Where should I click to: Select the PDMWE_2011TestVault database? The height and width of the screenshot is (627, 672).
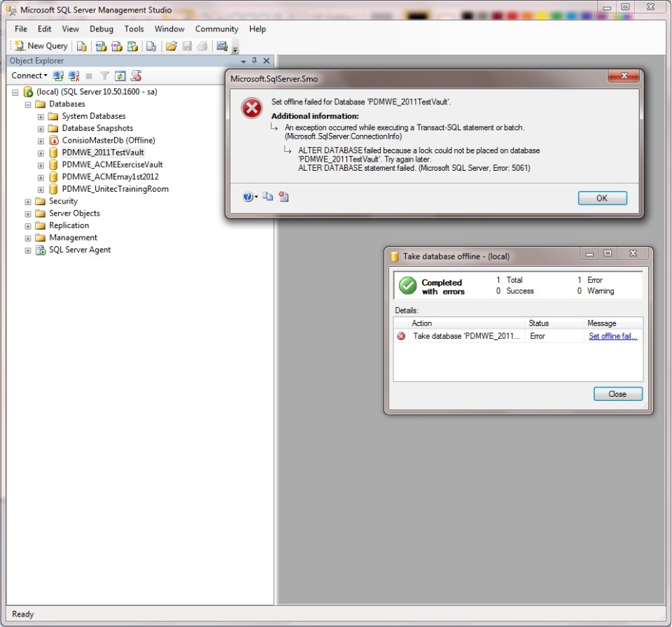pos(103,153)
